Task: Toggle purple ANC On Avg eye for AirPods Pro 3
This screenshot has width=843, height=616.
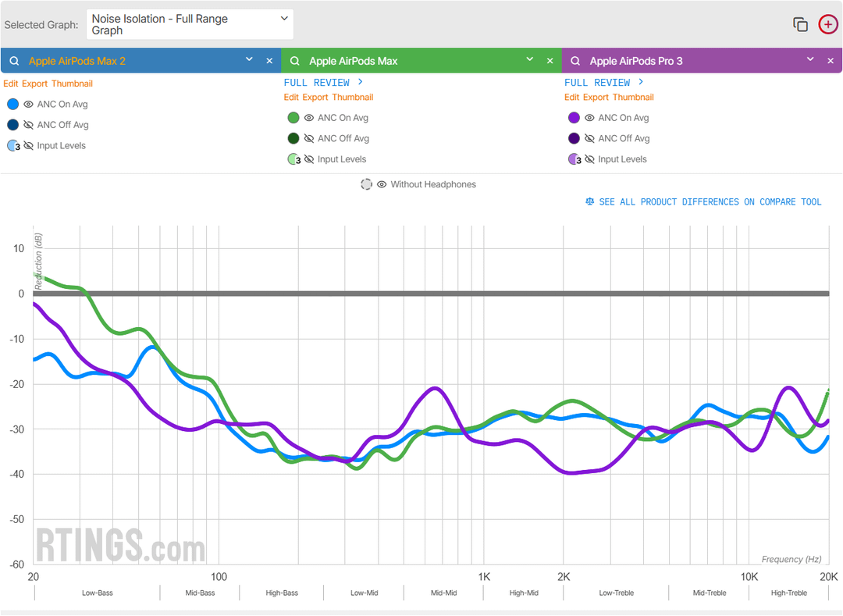Action: 590,118
